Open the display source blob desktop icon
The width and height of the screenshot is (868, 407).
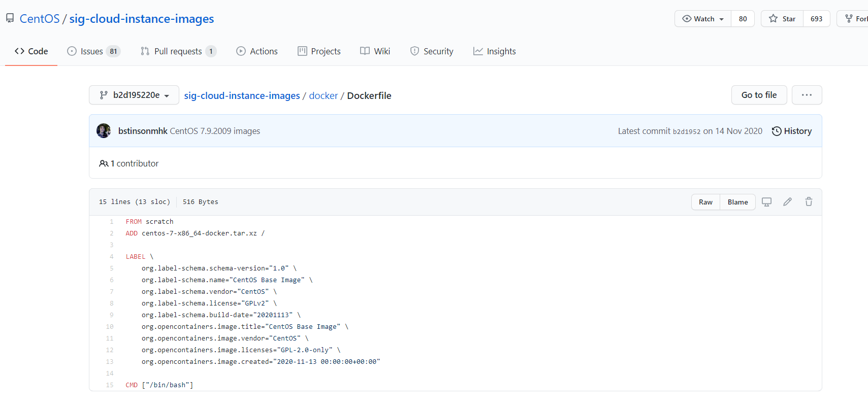point(766,202)
